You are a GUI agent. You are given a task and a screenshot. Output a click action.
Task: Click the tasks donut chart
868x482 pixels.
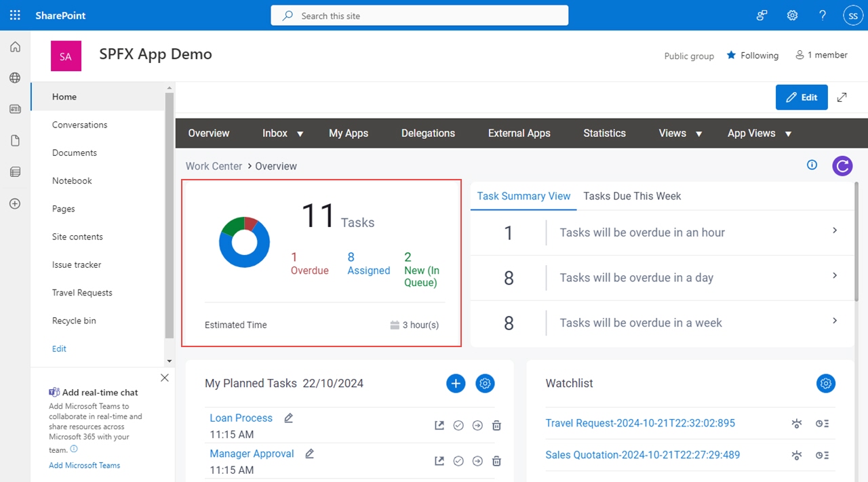244,242
